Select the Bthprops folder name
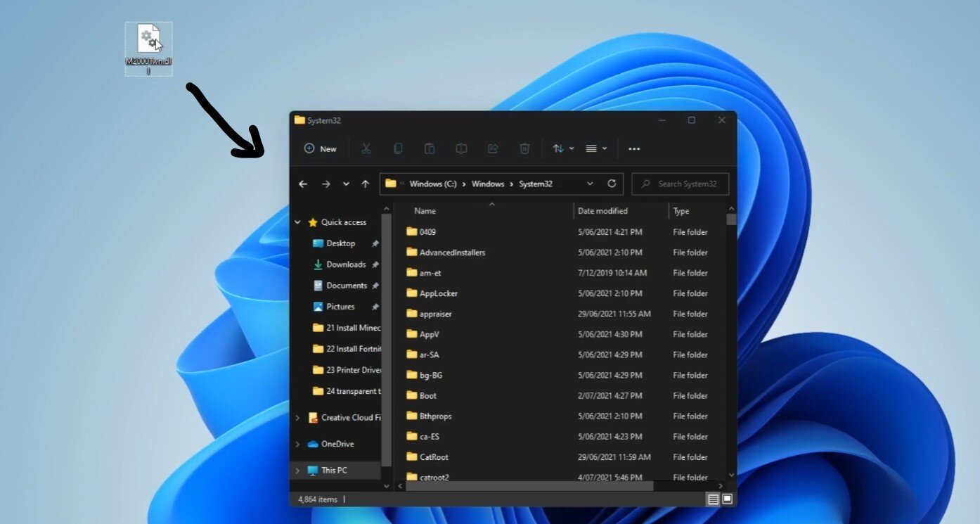This screenshot has height=524, width=980. (x=436, y=416)
